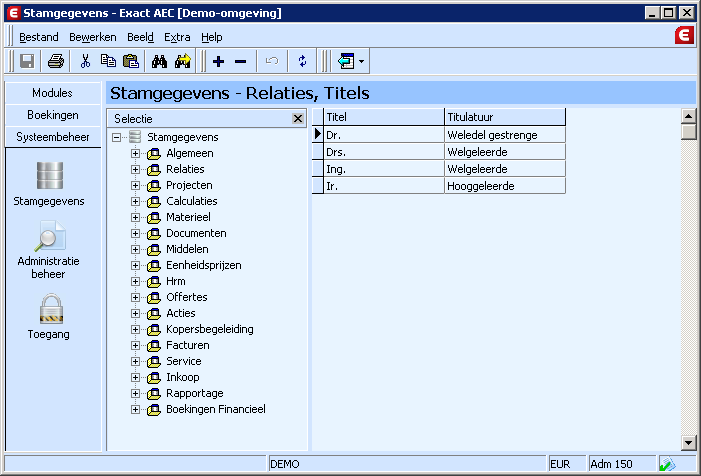Open the Beeld menu
The height and width of the screenshot is (476, 701).
(140, 37)
